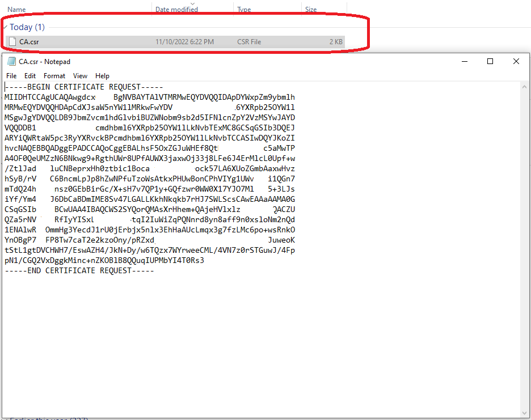Sort files by Name column header

pyautogui.click(x=17, y=10)
